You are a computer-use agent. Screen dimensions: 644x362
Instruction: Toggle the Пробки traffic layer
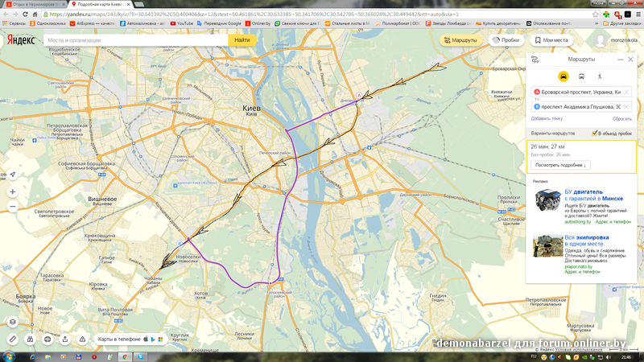tap(506, 40)
